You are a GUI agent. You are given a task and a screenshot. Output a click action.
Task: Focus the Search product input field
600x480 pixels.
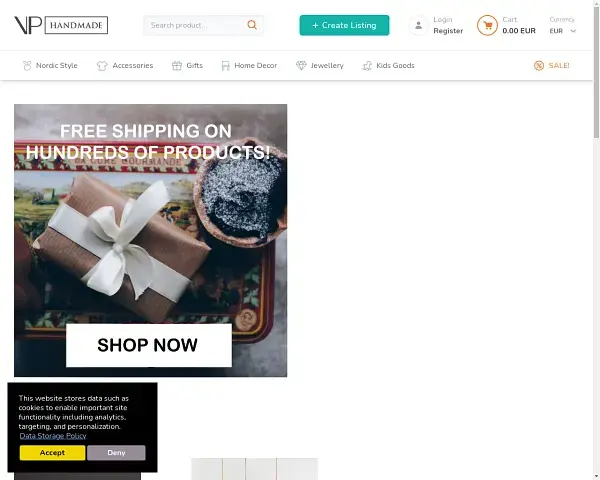click(x=195, y=25)
